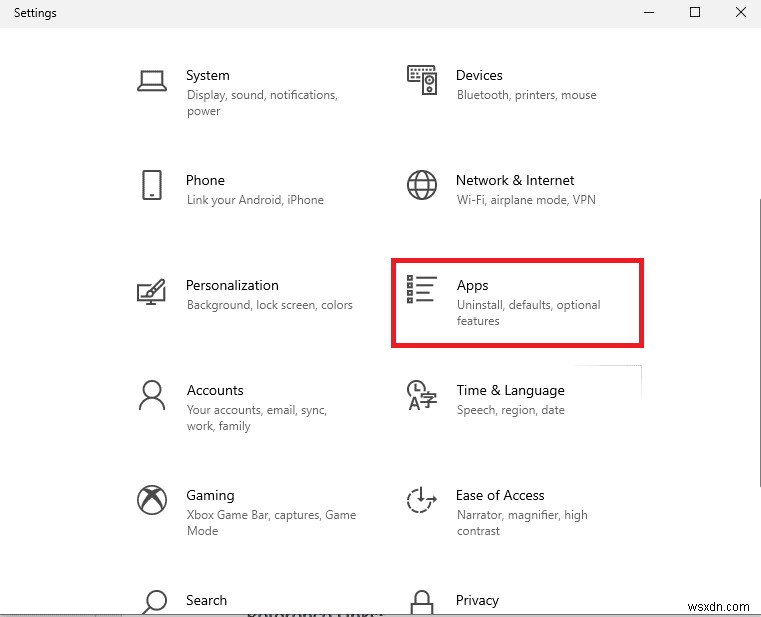The image size is (761, 617).
Task: Click "Display, sound, notifications, power" description
Action: (262, 103)
